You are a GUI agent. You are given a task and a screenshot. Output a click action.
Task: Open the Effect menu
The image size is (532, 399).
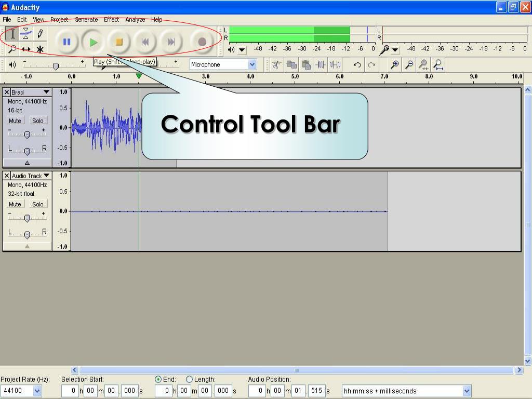(111, 20)
